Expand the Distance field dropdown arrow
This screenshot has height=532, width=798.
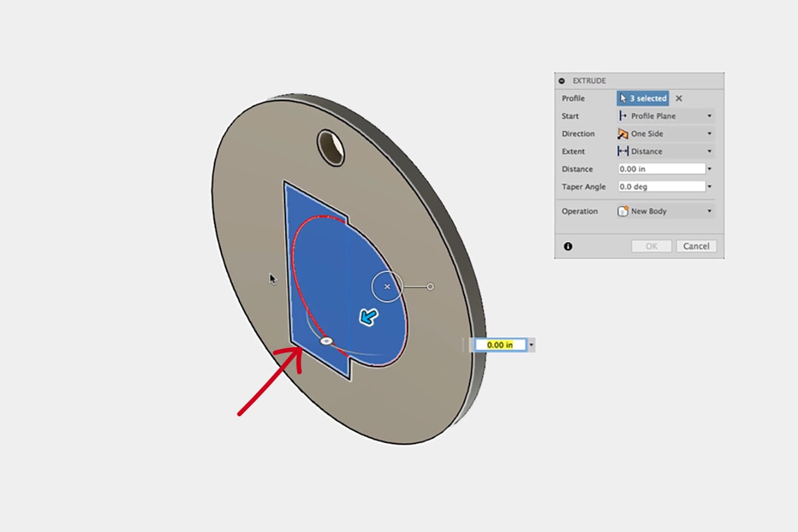click(710, 170)
